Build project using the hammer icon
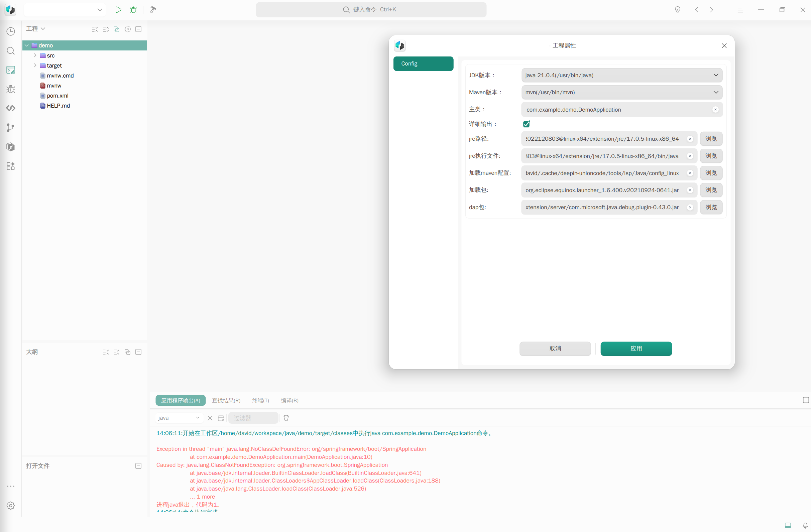Screen dimensions: 811x532 pos(153,10)
